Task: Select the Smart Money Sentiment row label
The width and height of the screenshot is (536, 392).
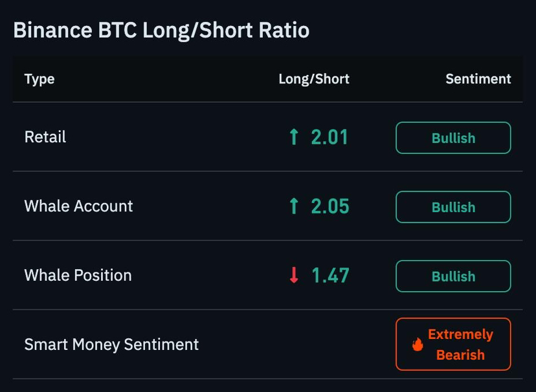Action: [x=111, y=344]
